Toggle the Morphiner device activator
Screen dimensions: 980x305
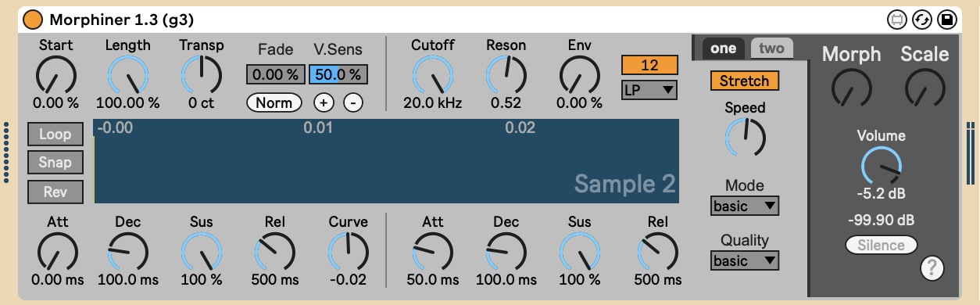33,19
